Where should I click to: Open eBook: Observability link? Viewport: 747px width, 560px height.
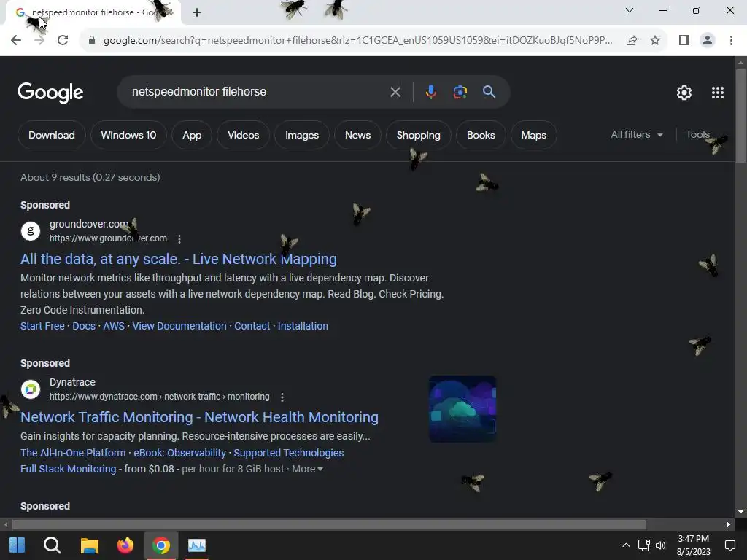179,453
